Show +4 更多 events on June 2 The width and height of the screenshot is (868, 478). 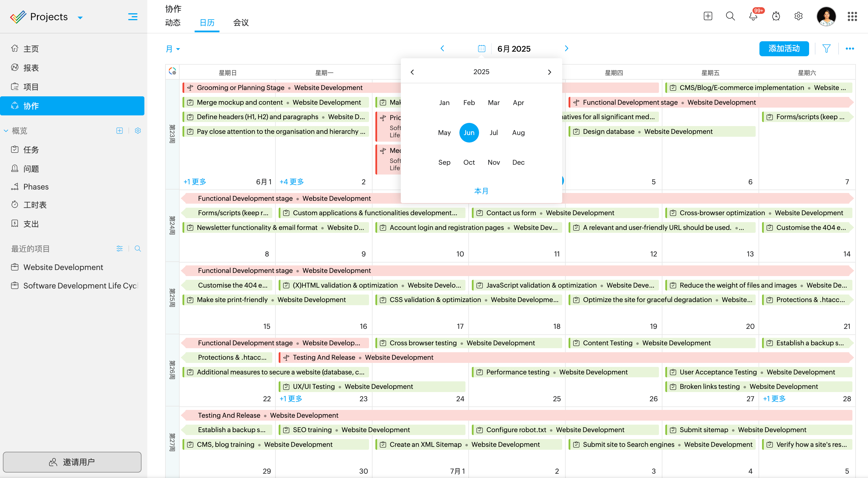pos(291,182)
